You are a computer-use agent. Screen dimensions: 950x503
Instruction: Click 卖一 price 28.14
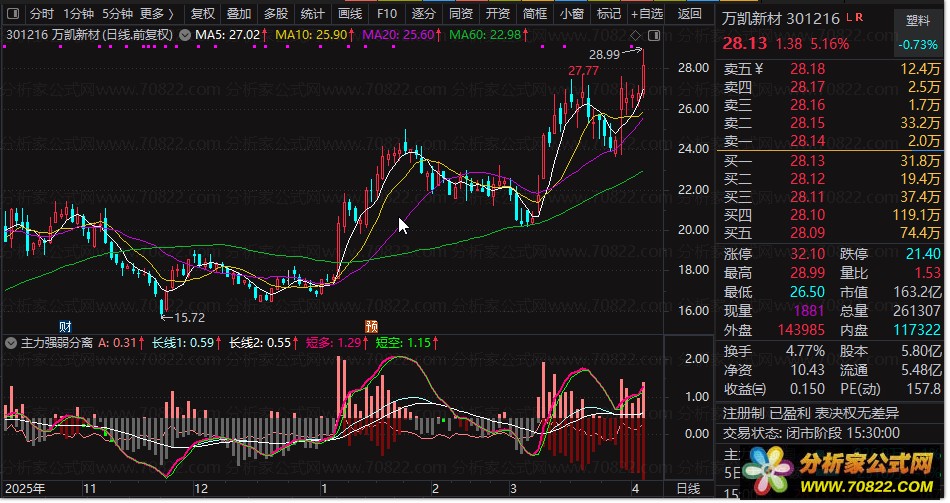coord(808,141)
